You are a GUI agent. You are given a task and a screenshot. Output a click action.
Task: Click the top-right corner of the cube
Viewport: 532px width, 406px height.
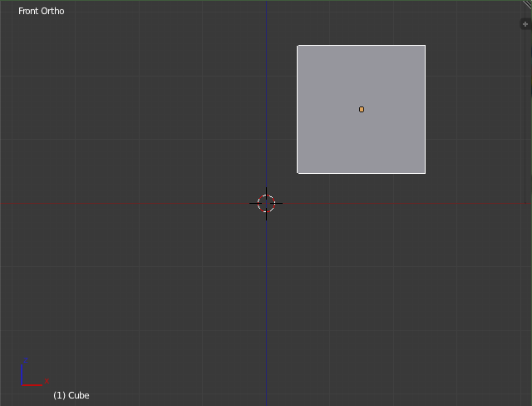tap(425, 45)
